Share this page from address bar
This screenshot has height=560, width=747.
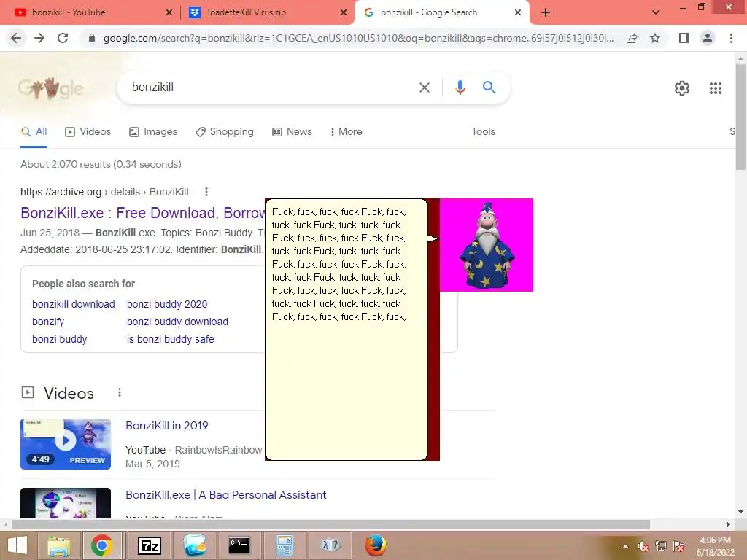[632, 38]
